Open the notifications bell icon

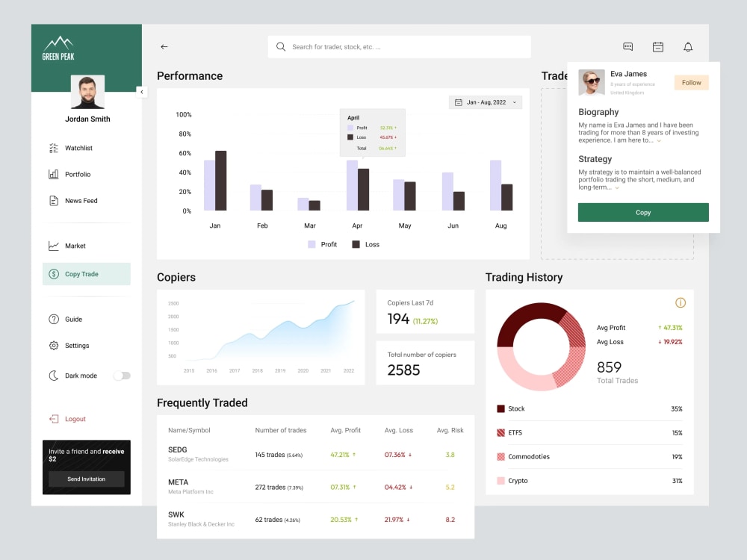coord(688,46)
